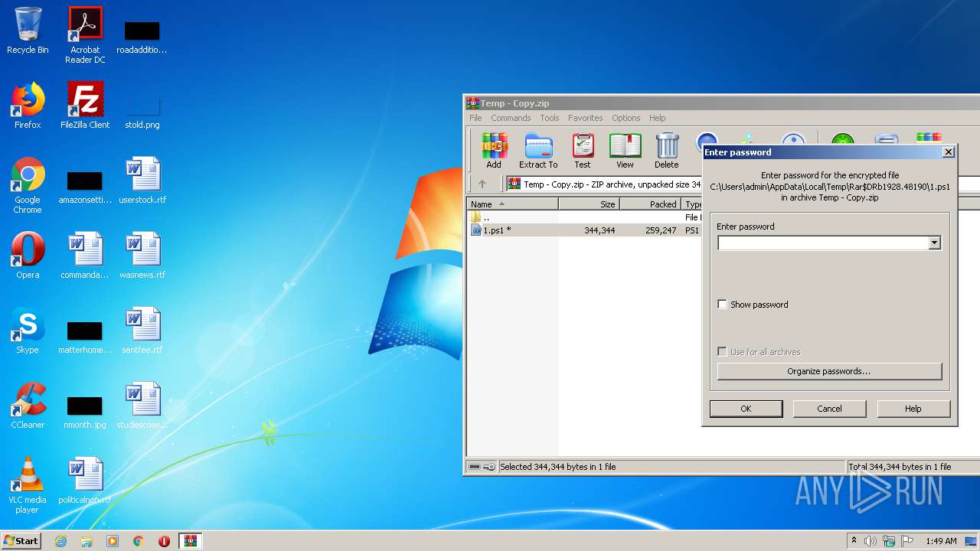Click 'Total 344,344 bytes in 1 file' status text
This screenshot has height=551, width=980.
(900, 467)
